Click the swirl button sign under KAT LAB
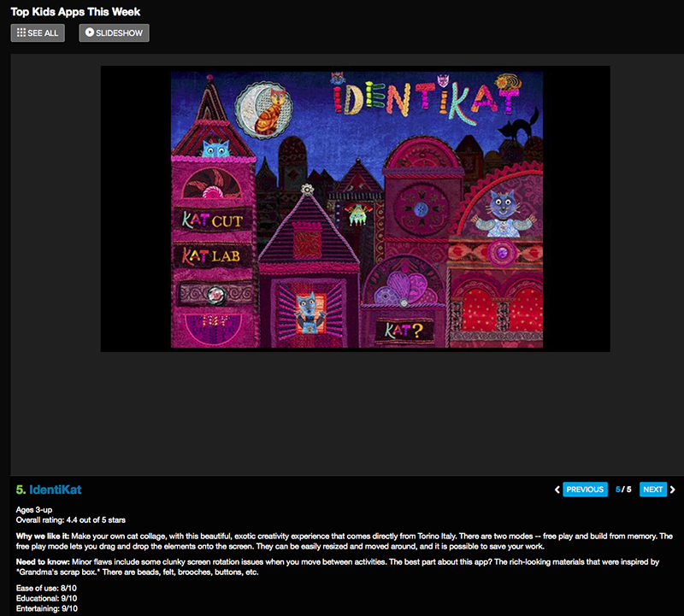Viewport: 684px width, 616px height. pyautogui.click(x=211, y=295)
